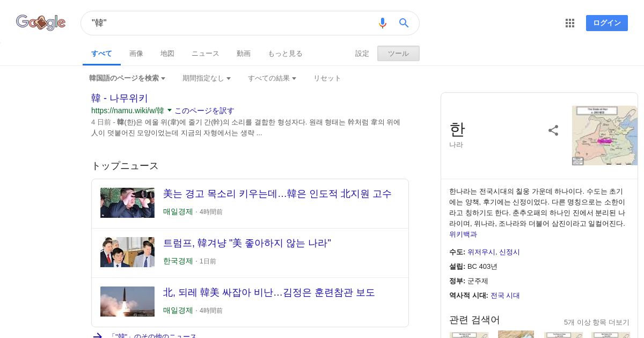
Task: Click 매일경제 source under first news item
Action: tap(178, 212)
